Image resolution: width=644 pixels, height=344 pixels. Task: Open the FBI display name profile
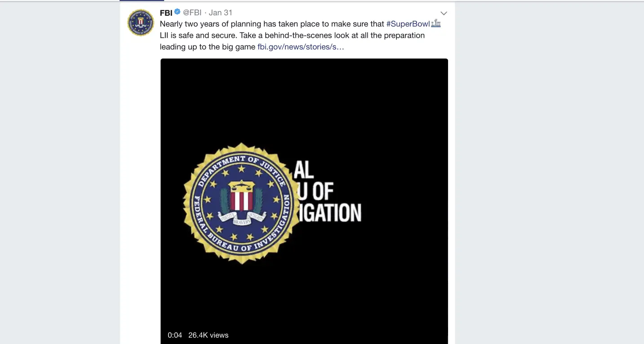(x=166, y=13)
